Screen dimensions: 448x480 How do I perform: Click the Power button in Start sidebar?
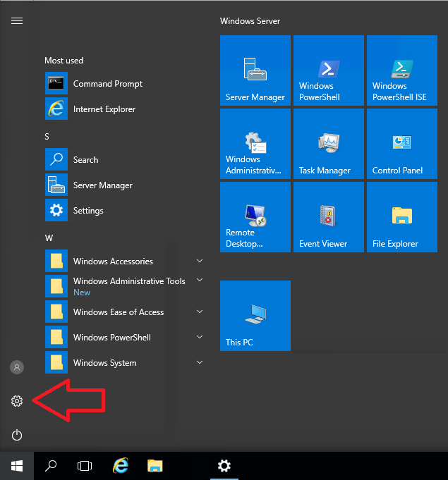pos(17,435)
